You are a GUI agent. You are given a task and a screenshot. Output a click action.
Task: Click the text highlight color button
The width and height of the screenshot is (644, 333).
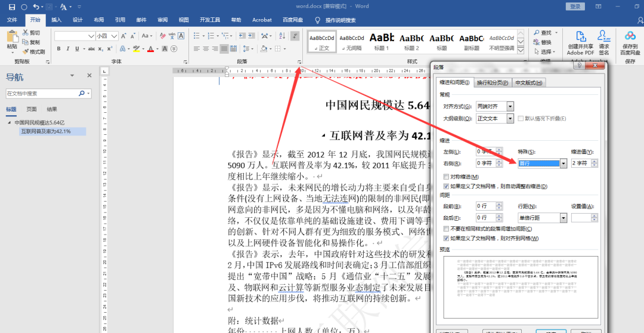(137, 49)
